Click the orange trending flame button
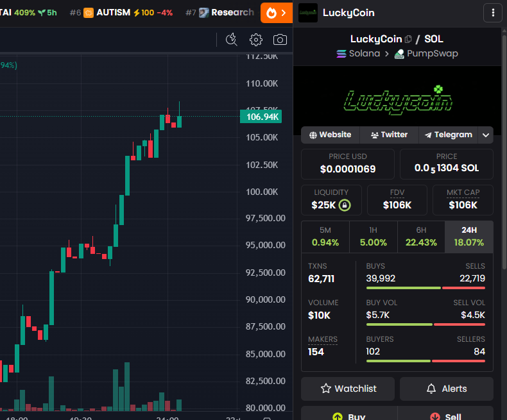The image size is (507, 420). coord(277,13)
